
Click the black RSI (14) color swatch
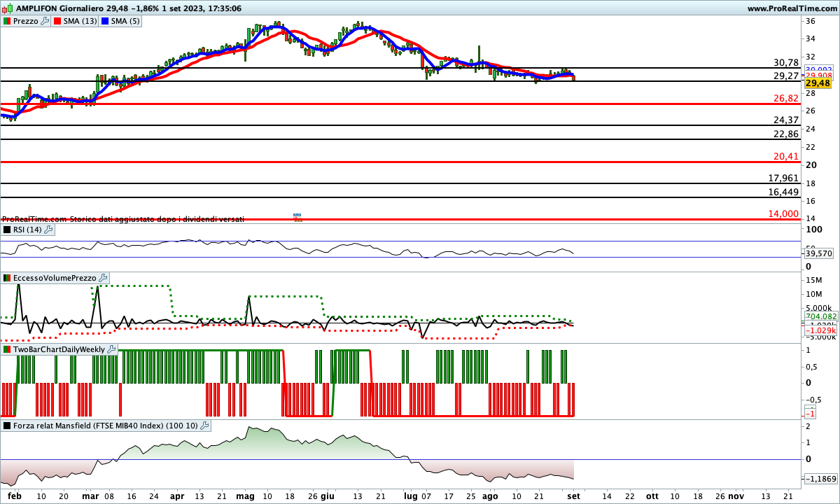pyautogui.click(x=8, y=229)
